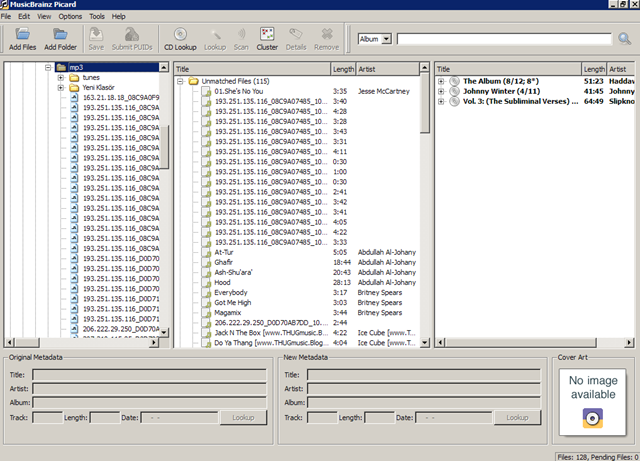Screen dimensions: 640x461
Task: Open the View menu
Action: [44, 16]
